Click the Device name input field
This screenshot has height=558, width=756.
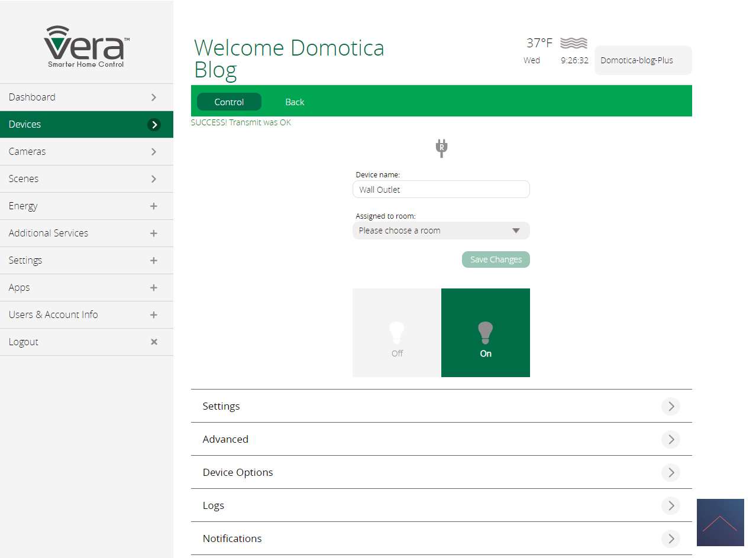point(441,190)
